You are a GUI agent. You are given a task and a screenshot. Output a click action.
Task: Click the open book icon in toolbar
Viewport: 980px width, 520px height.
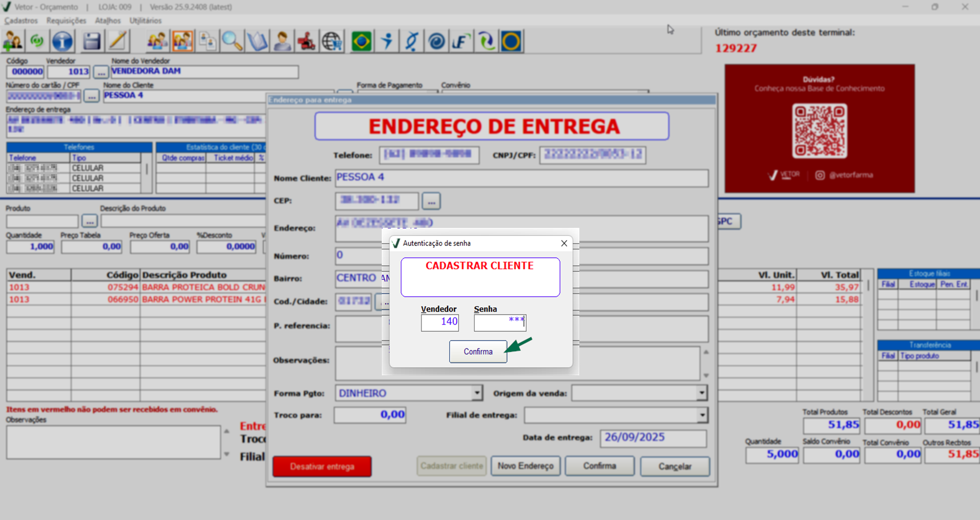pyautogui.click(x=257, y=41)
